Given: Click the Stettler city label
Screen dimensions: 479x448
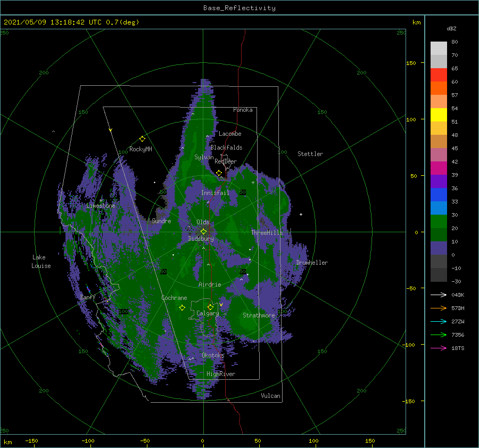Looking at the screenshot, I should click(x=310, y=154).
